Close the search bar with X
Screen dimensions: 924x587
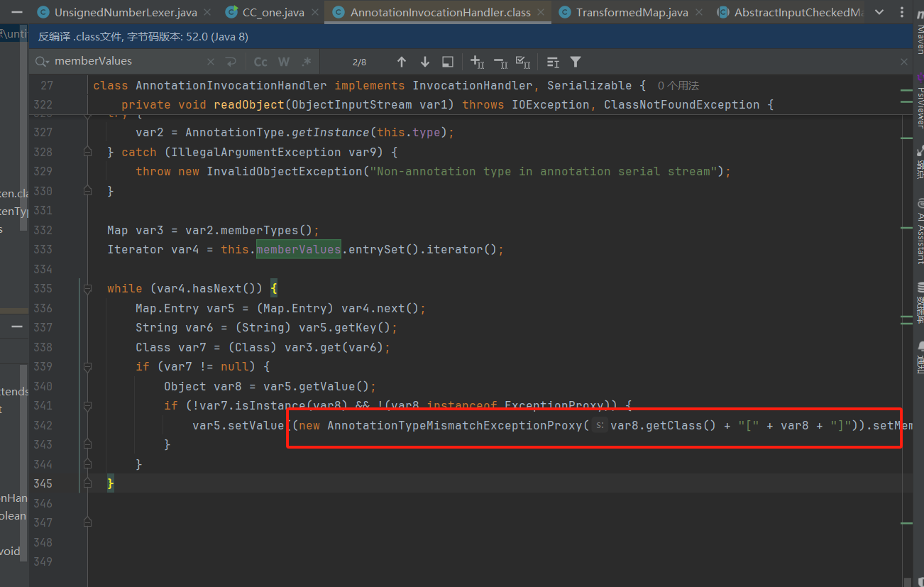(x=904, y=62)
